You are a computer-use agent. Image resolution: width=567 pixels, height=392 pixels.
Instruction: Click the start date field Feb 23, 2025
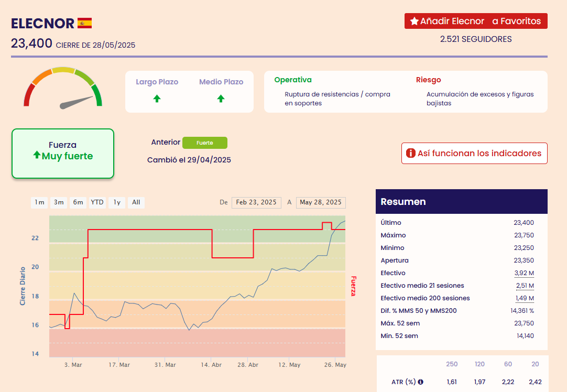(x=256, y=202)
